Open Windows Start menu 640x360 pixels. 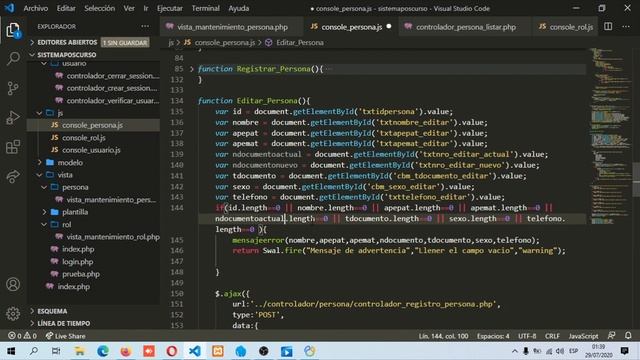click(x=11, y=351)
